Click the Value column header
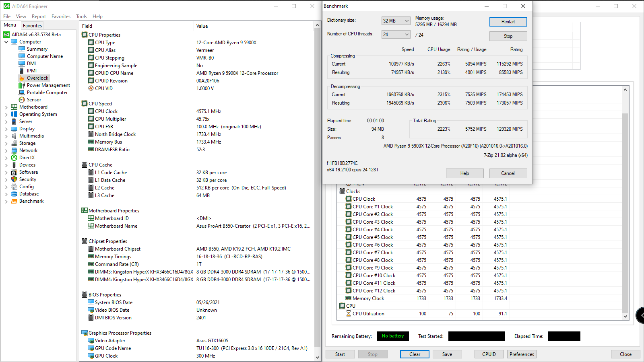The width and height of the screenshot is (644, 362). tap(254, 26)
